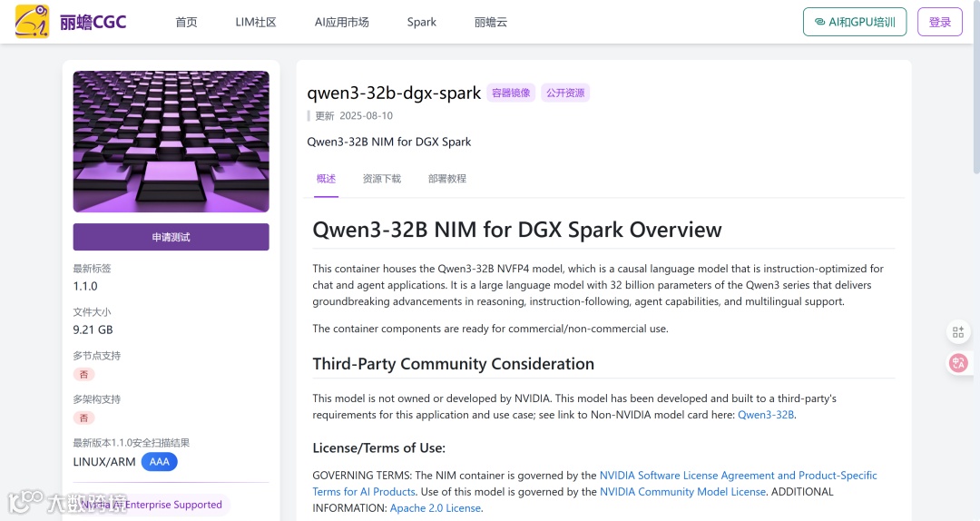Click the 登录 login button
This screenshot has height=521, width=980.
939,22
